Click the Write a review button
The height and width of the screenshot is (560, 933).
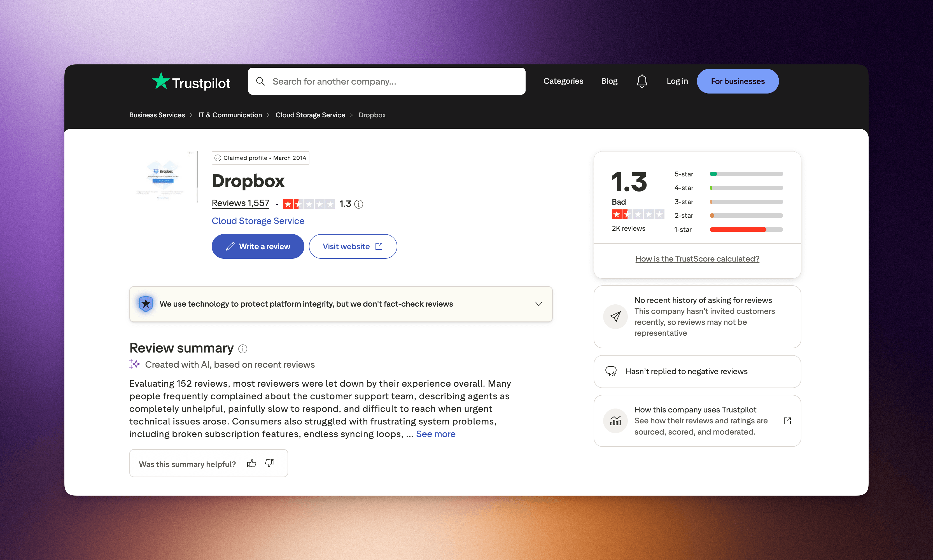(x=258, y=246)
